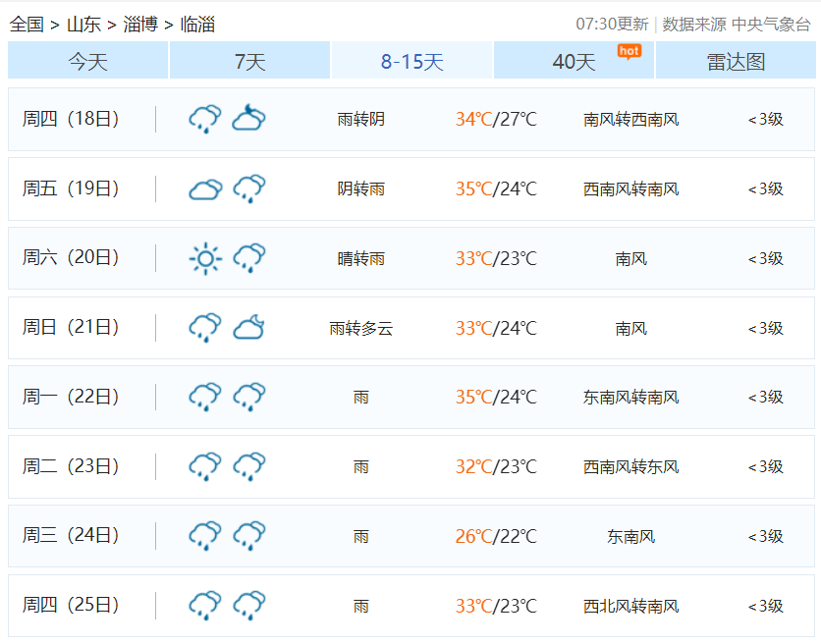Screen dimensions: 821x644
Task: Click the orange hot badge on 40天
Action: pyautogui.click(x=629, y=51)
